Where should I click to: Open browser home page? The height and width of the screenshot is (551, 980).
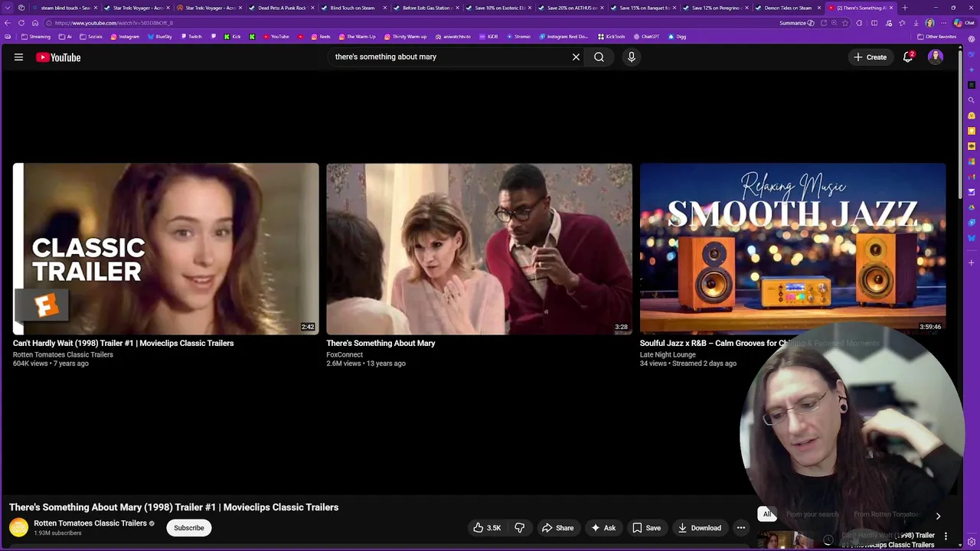pos(34,23)
